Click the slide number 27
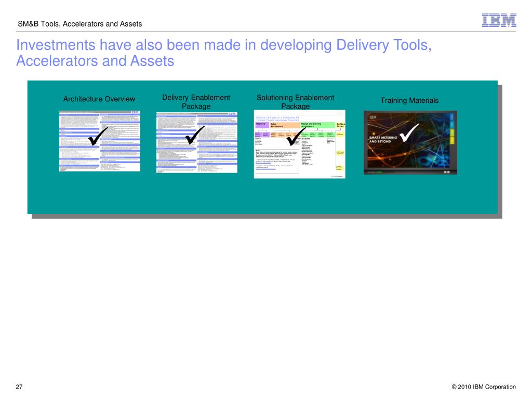The height and width of the screenshot is (399, 532). pyautogui.click(x=19, y=387)
